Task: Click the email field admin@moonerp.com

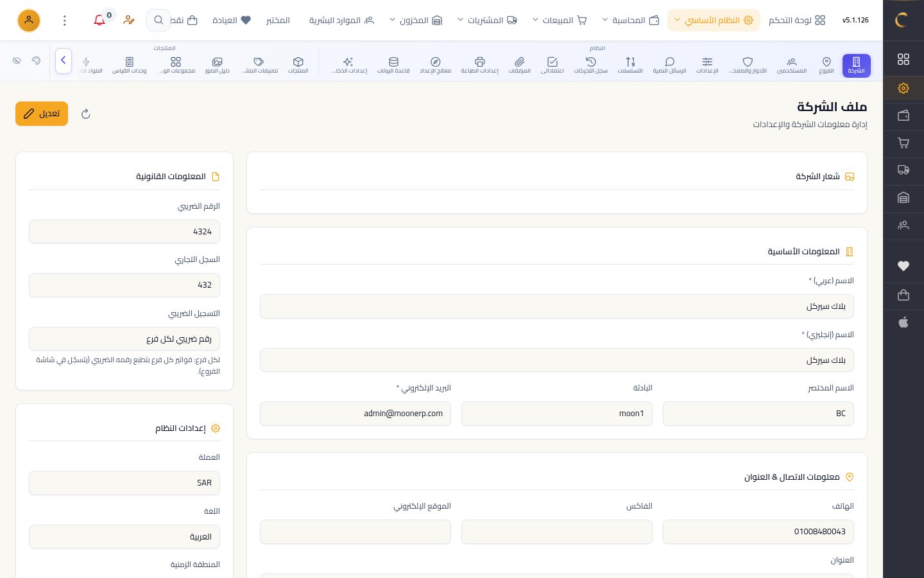Action: pyautogui.click(x=355, y=414)
